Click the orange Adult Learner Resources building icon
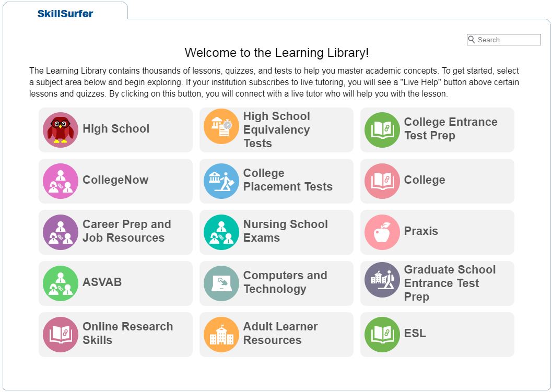The image size is (552, 392). (x=221, y=335)
